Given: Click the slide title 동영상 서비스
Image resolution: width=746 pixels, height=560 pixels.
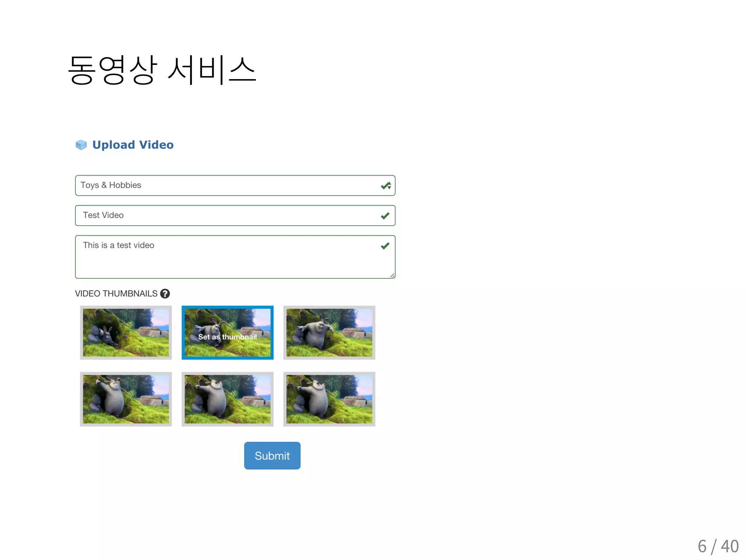Looking at the screenshot, I should [x=162, y=70].
